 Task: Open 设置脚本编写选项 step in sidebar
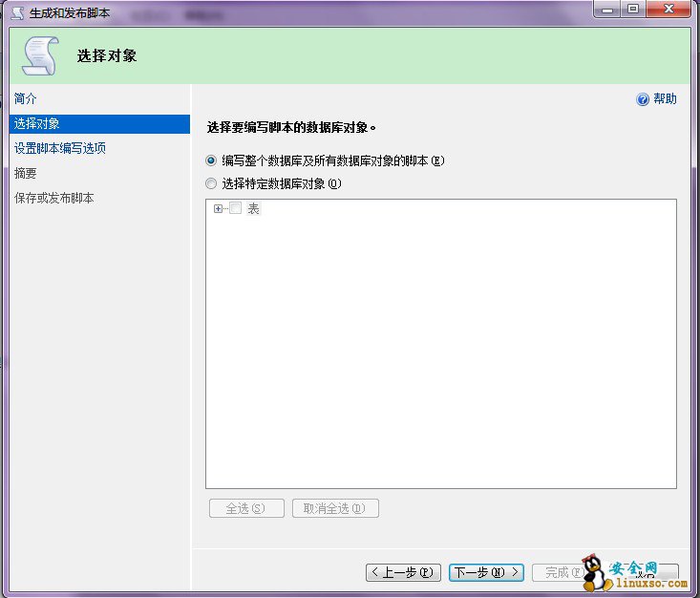(x=59, y=148)
